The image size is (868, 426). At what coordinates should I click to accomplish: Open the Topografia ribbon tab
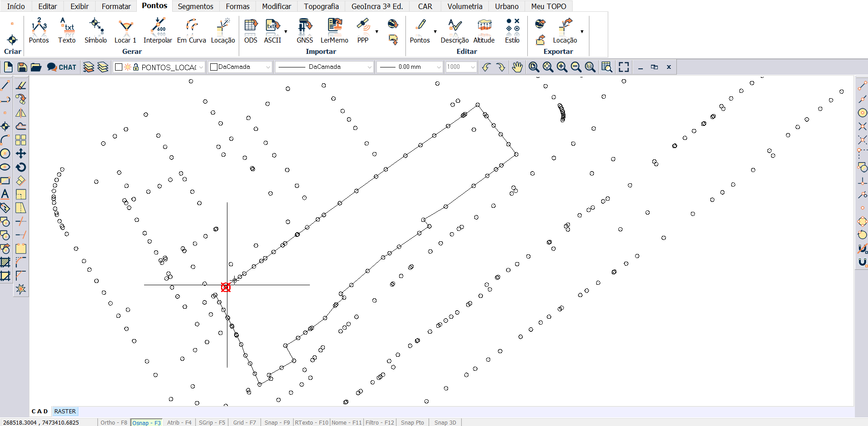(x=321, y=6)
